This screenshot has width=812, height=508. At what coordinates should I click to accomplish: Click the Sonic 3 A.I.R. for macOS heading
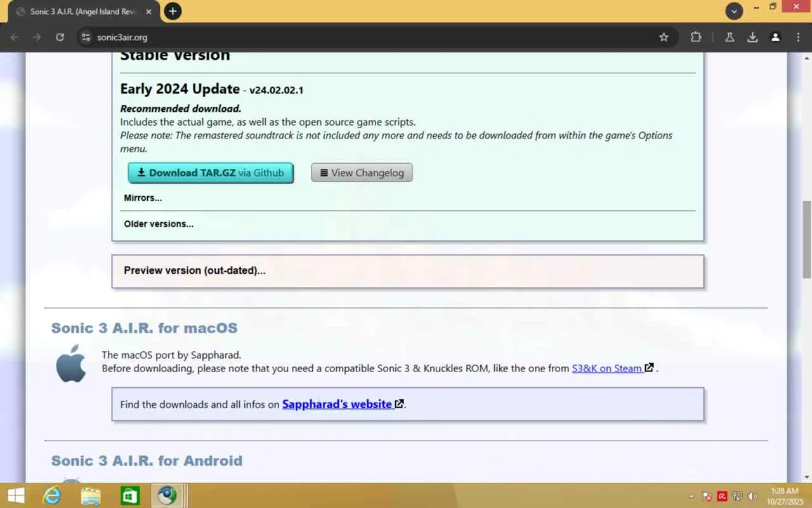145,328
